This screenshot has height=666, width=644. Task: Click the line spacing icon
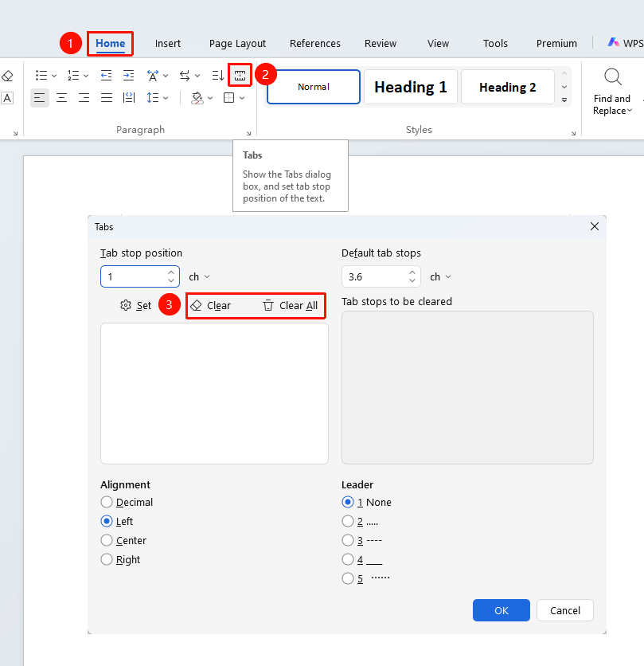click(152, 98)
